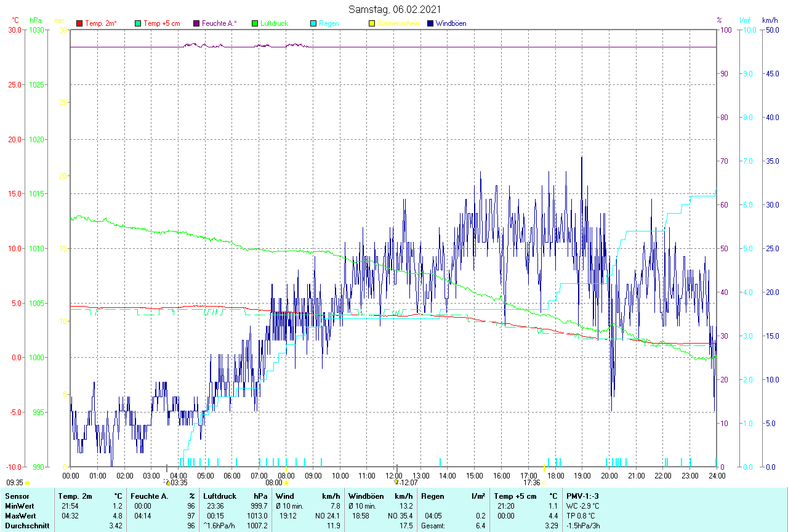Click the 1007.2 average pressure value

tap(257, 526)
